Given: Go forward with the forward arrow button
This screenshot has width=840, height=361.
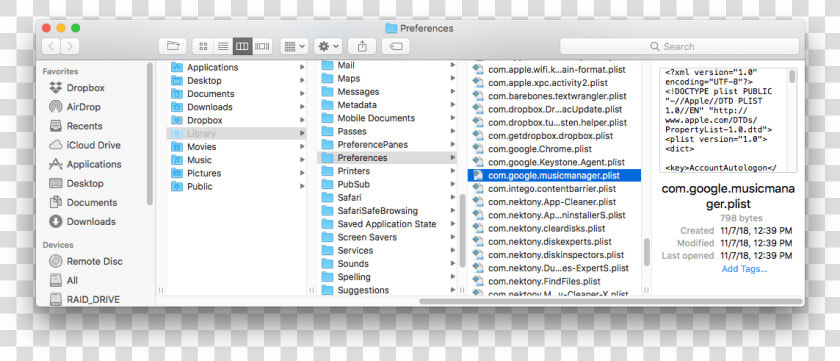Looking at the screenshot, I should point(70,46).
